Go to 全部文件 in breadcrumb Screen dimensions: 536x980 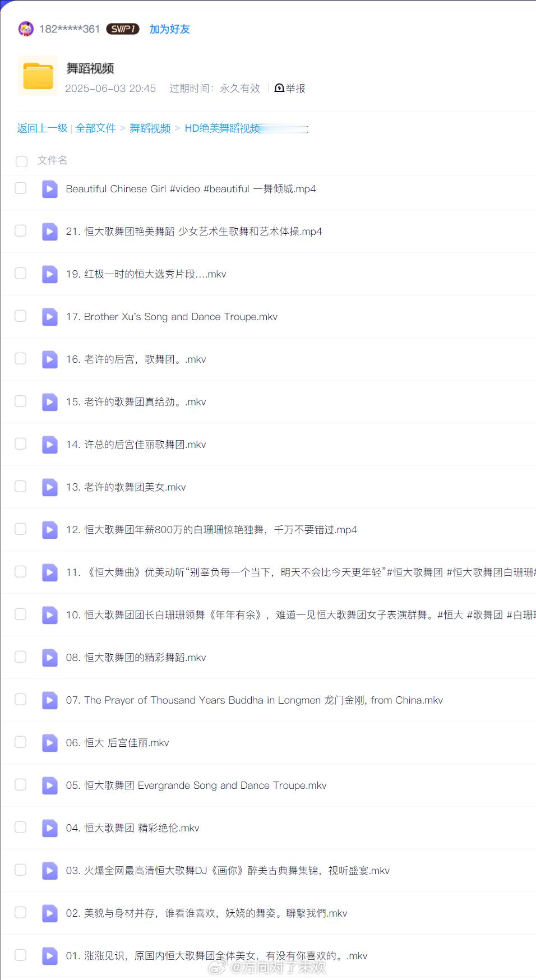96,128
